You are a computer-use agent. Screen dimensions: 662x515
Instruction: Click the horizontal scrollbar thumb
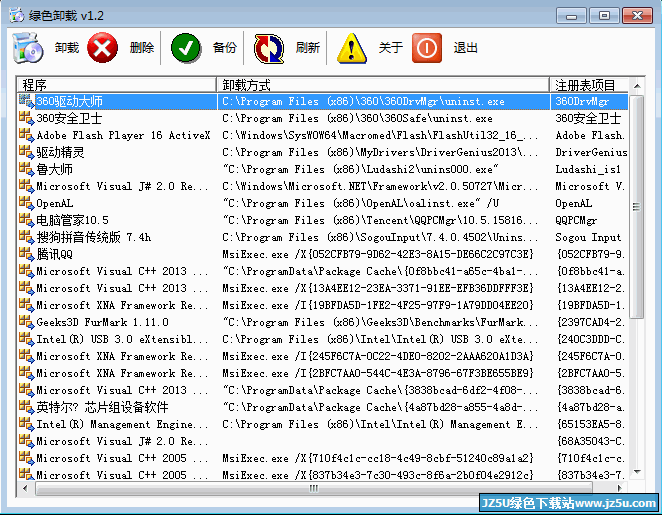(x=314, y=488)
